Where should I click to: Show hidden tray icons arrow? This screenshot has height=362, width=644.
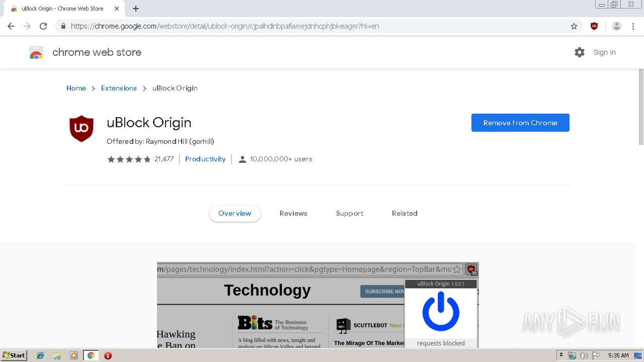[x=561, y=355]
